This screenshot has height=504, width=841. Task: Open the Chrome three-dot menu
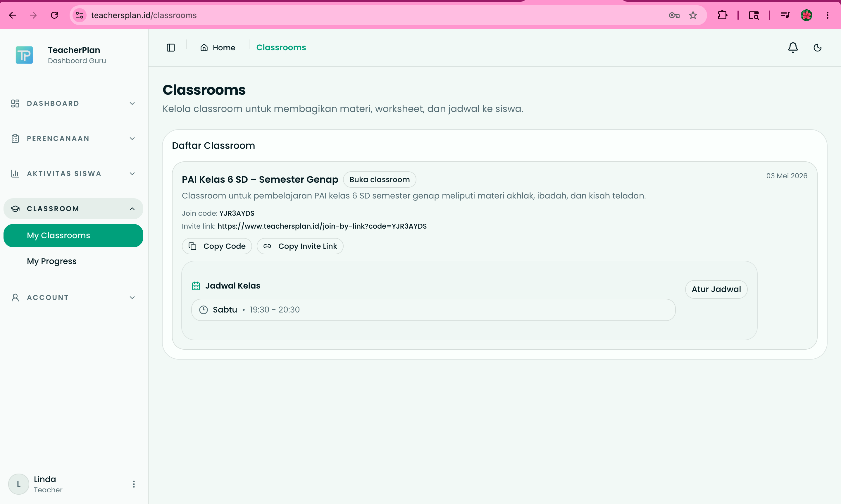pyautogui.click(x=828, y=15)
